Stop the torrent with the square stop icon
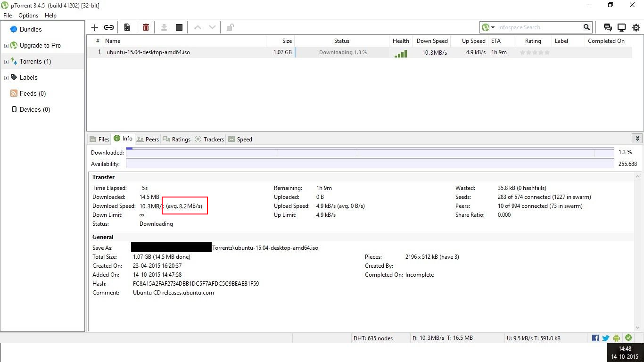Viewport: 644px width, 362px height. tap(179, 27)
